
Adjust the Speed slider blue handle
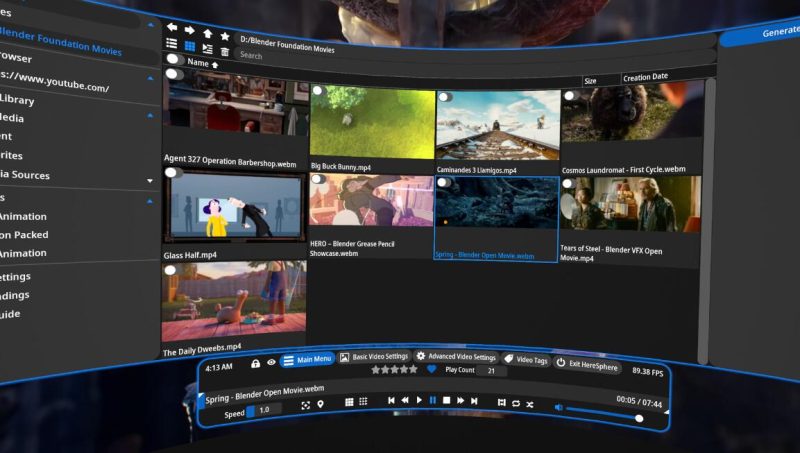point(251,412)
